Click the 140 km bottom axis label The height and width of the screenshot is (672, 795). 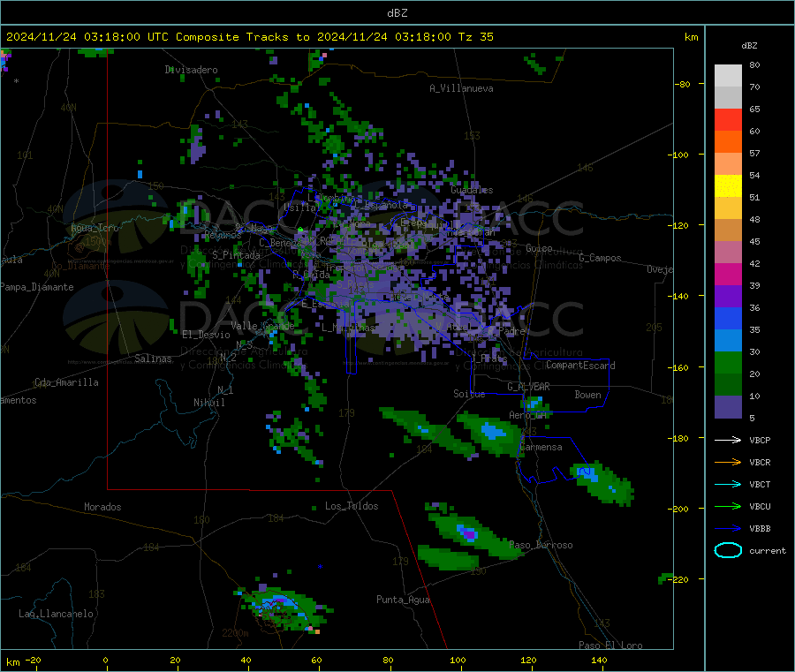coord(599,660)
